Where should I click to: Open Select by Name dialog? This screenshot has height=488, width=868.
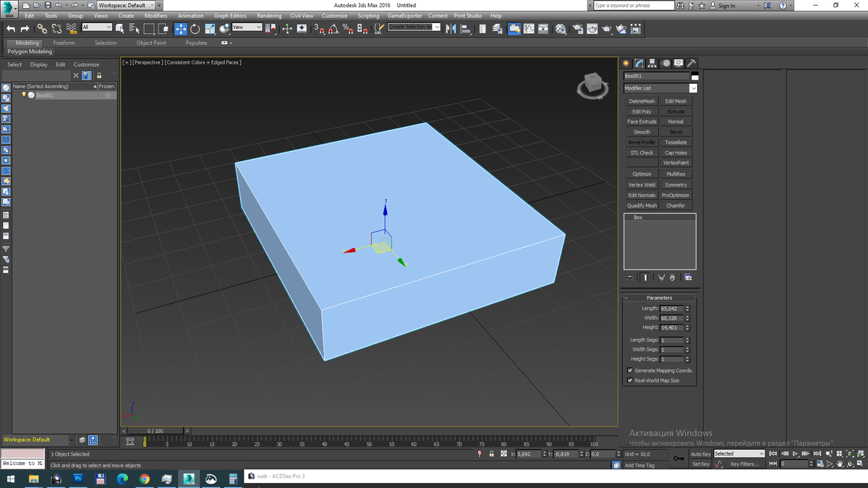pyautogui.click(x=135, y=28)
